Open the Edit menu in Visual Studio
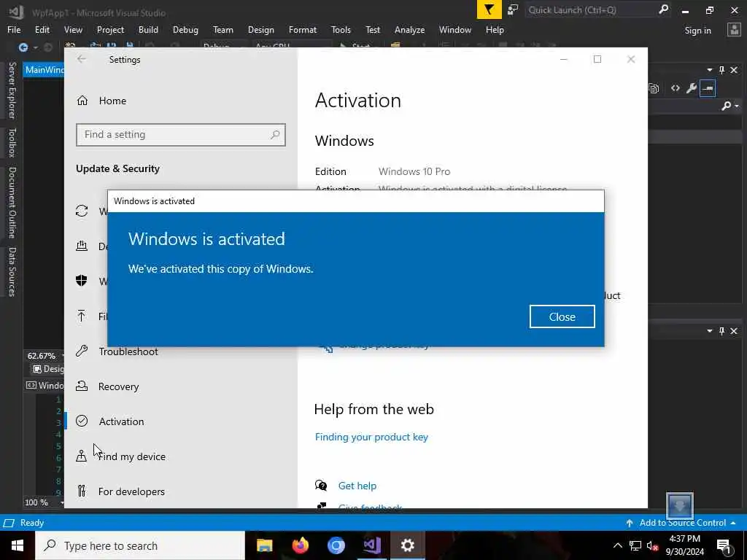This screenshot has height=560, width=747. click(42, 29)
